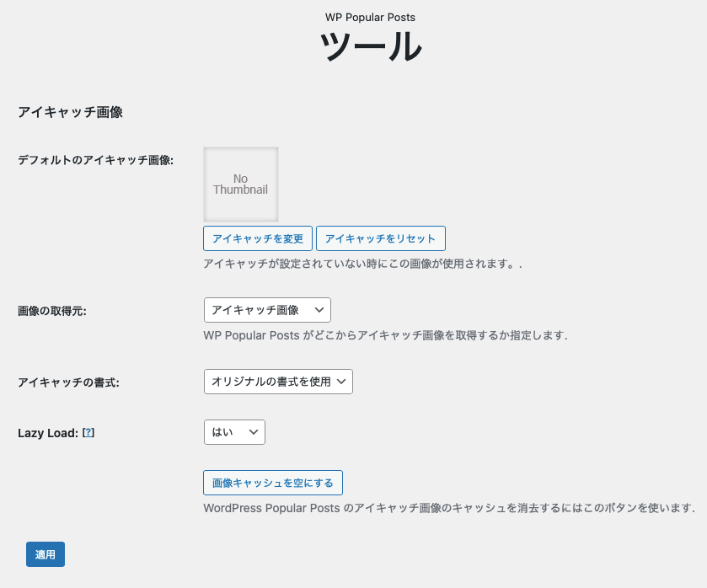Click the ツール page title
Viewport: 707px width, 588px height.
370,46
